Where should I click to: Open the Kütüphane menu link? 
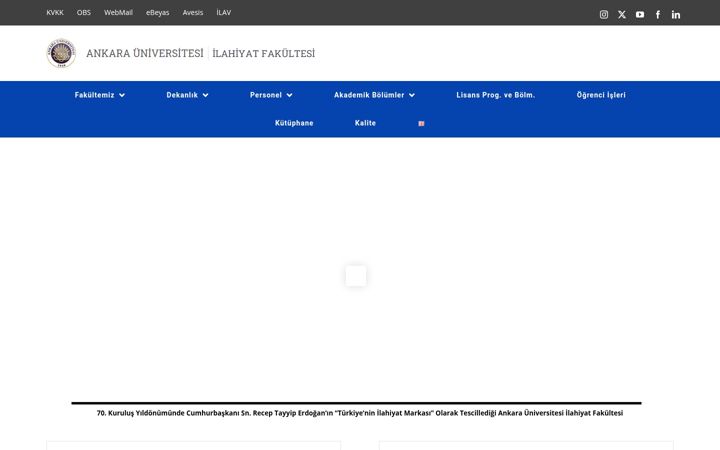(x=294, y=123)
